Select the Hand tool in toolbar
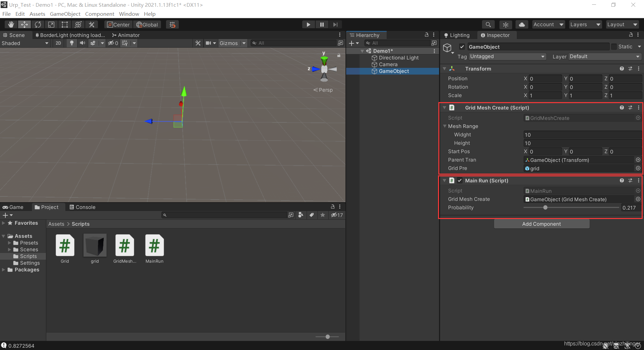The height and width of the screenshot is (350, 644). point(11,25)
